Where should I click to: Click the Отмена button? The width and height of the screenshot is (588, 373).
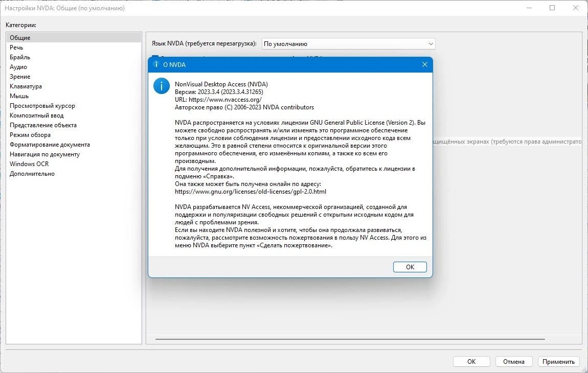pyautogui.click(x=514, y=361)
